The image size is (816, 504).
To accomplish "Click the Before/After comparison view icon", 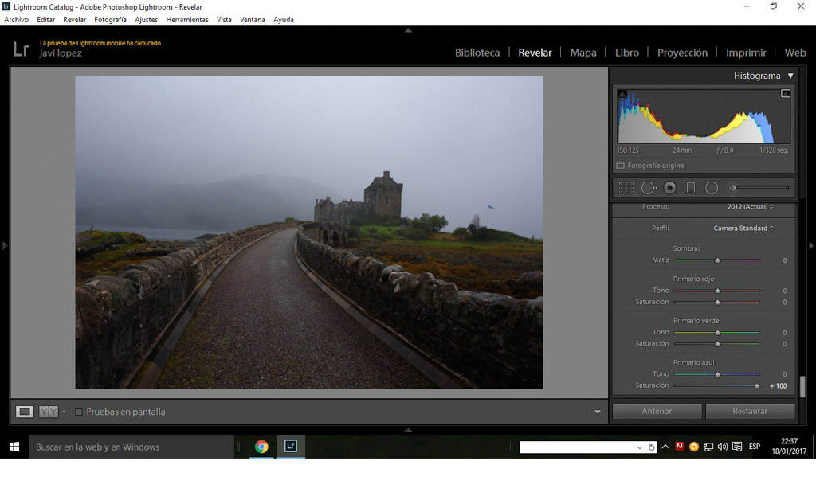I will point(49,412).
